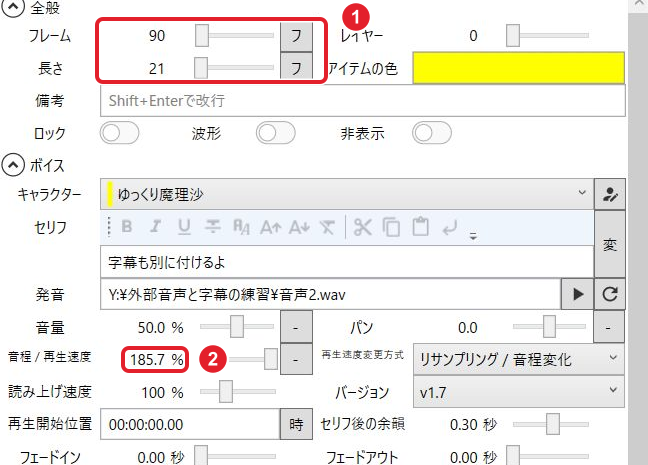Click the パン slider handle
This screenshot has width=648, height=465.
(549, 327)
